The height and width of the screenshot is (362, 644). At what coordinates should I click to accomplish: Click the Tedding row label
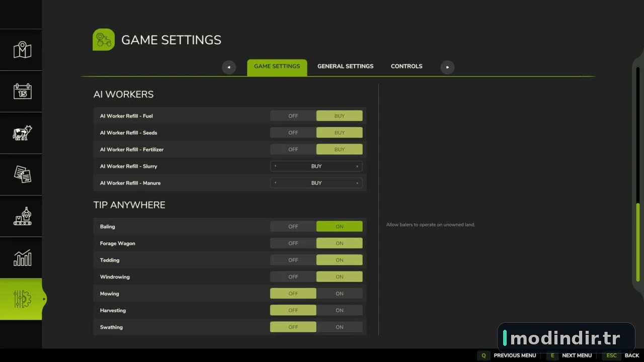[109, 260]
